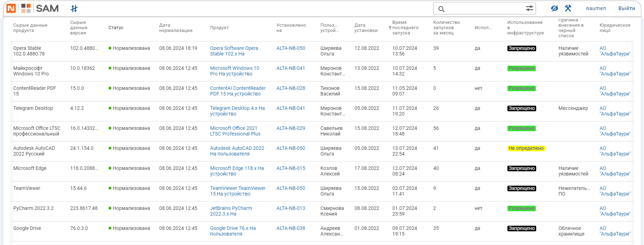This screenshot has height=245, width=644.
Task: Sort by Время последнего запуска column
Action: [405, 28]
